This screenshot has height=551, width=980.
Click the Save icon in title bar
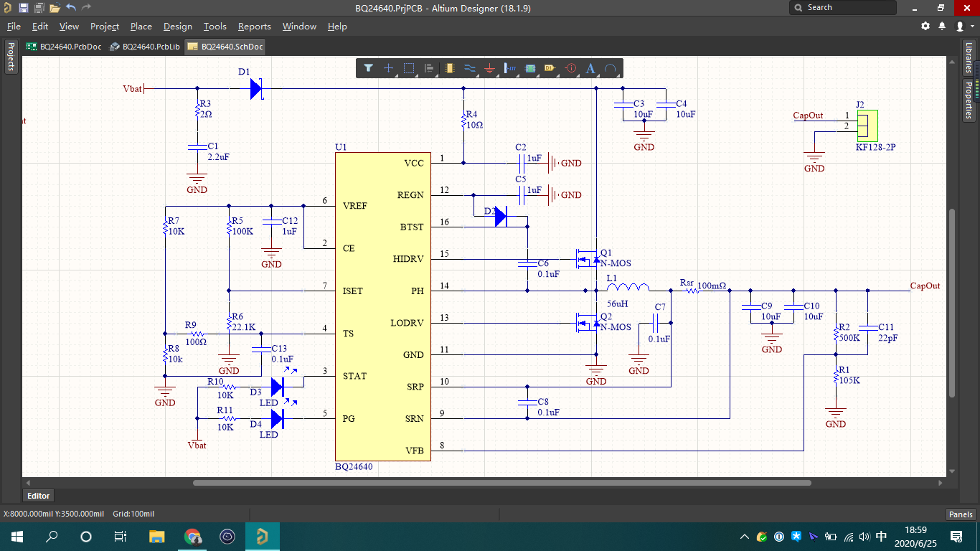click(24, 8)
